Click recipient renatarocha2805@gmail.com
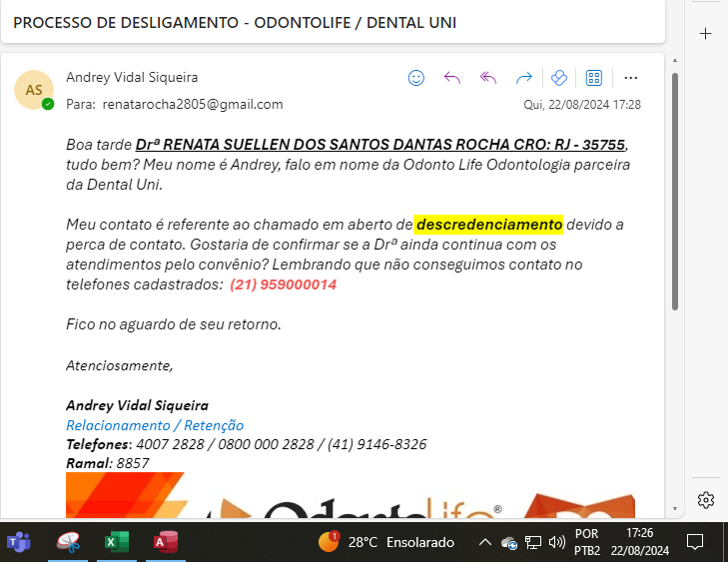The width and height of the screenshot is (728, 562). [x=193, y=104]
